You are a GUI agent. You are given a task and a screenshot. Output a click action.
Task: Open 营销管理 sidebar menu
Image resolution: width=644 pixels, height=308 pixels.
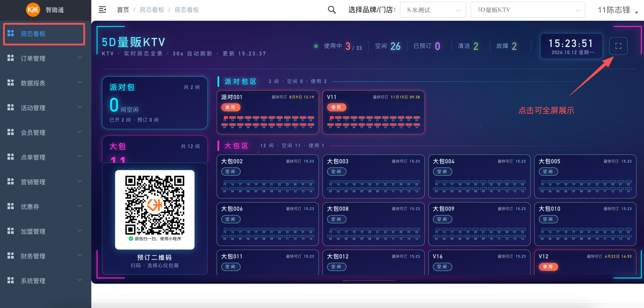click(x=45, y=182)
